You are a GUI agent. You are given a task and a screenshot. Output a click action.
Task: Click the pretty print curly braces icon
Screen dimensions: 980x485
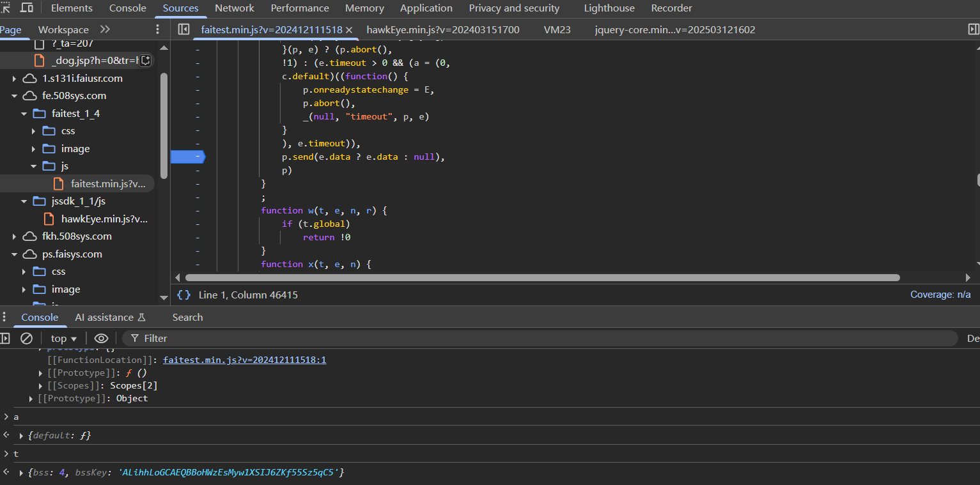pos(184,295)
